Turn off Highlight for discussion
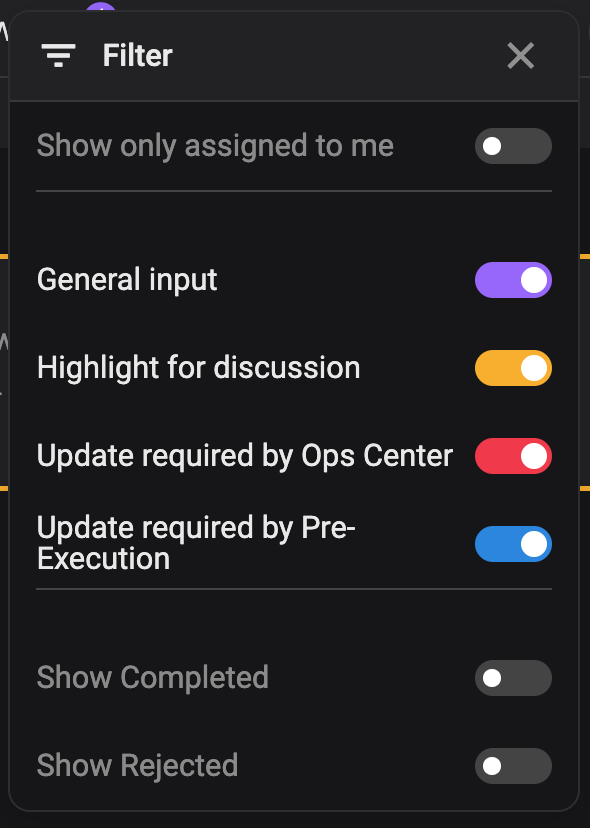 click(513, 368)
